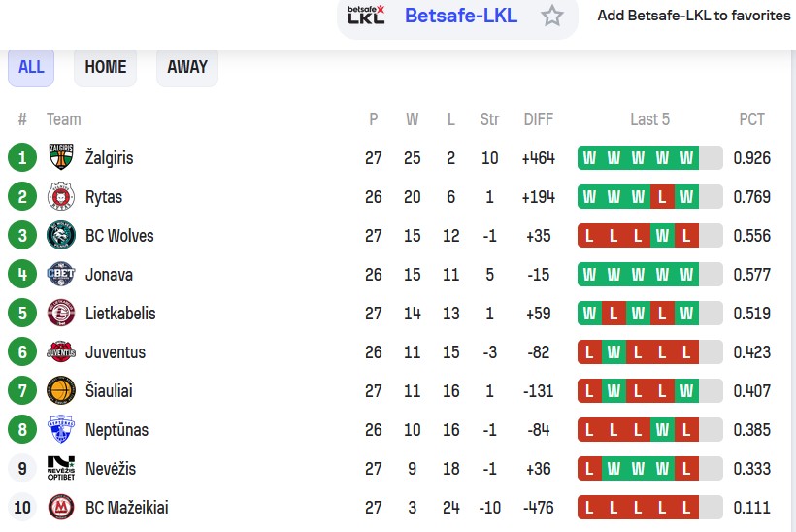The height and width of the screenshot is (532, 796).
Task: Open the Betsafe-LKL league link
Action: point(460,16)
